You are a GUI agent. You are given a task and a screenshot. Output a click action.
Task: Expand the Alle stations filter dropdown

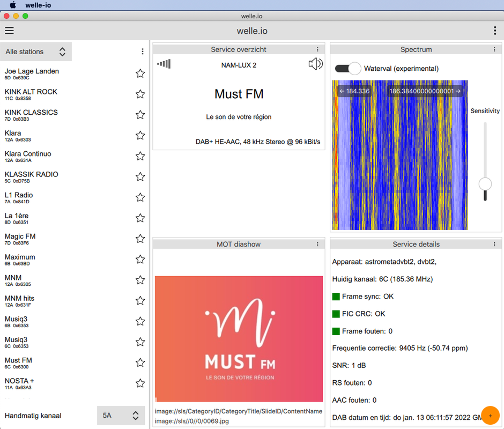(36, 51)
